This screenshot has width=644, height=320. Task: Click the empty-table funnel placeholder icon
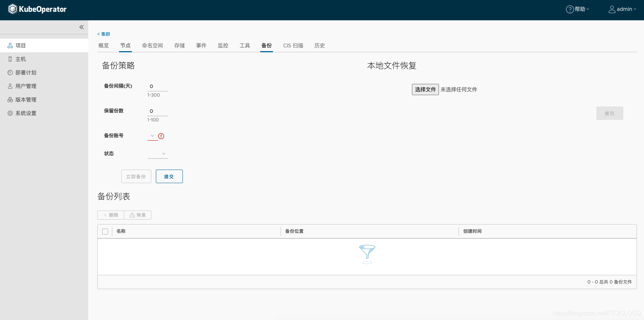click(x=367, y=254)
